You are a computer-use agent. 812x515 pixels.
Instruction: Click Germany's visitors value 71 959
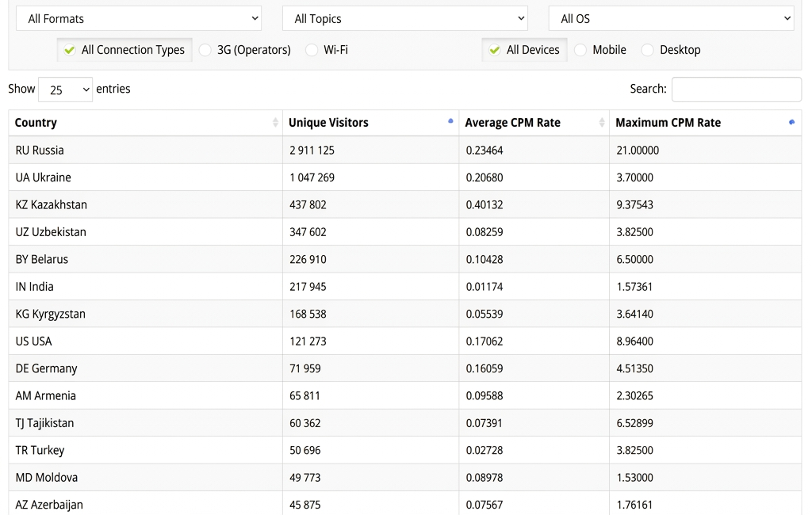[305, 368]
